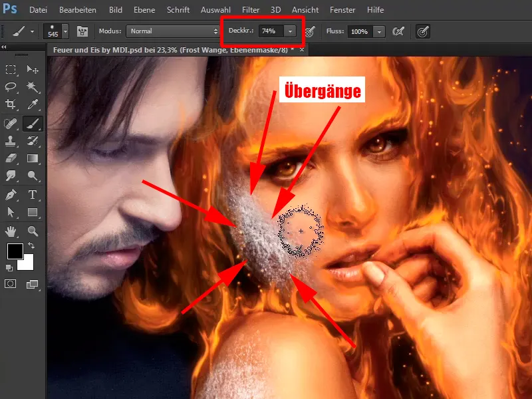The width and height of the screenshot is (532, 399).
Task: Pick the Lasso tool
Action: pos(11,86)
